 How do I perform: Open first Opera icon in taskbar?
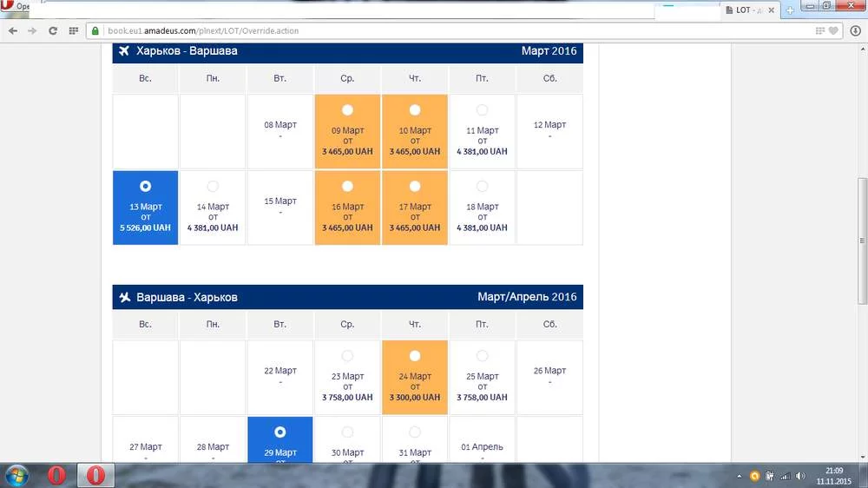[56, 475]
